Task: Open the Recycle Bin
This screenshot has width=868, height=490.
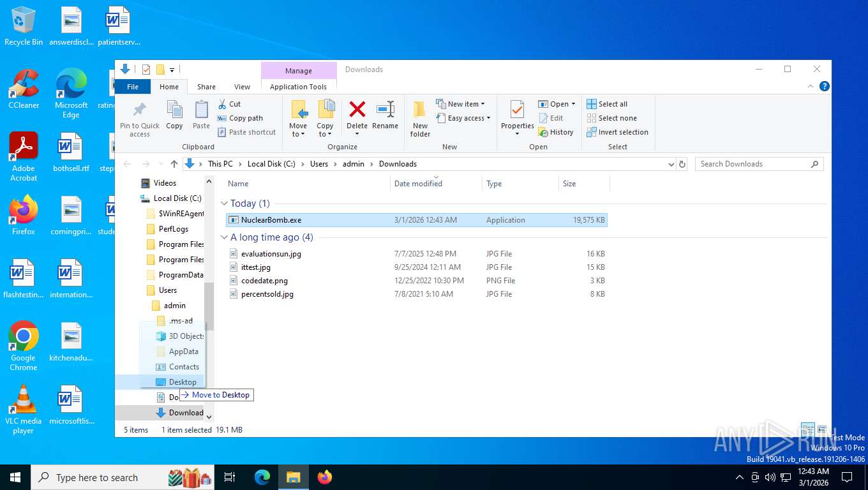Action: tap(24, 26)
